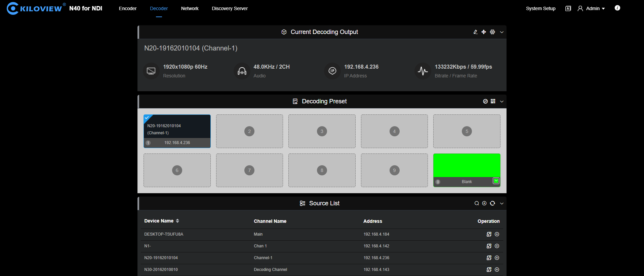Click the info icon in the top bar
Image resolution: width=644 pixels, height=276 pixels.
[x=617, y=8]
